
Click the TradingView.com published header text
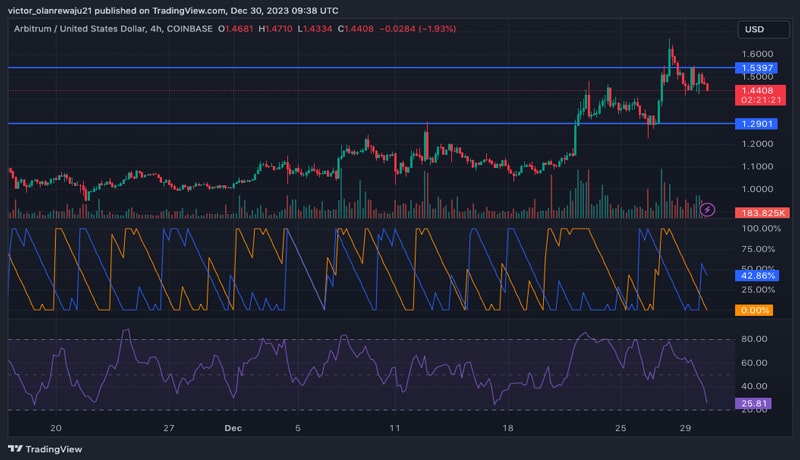coord(173,10)
